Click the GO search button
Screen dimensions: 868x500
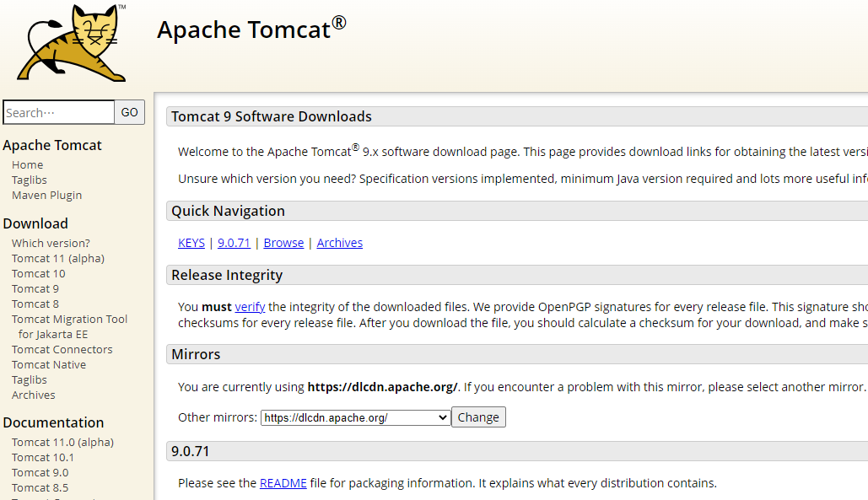tap(128, 111)
